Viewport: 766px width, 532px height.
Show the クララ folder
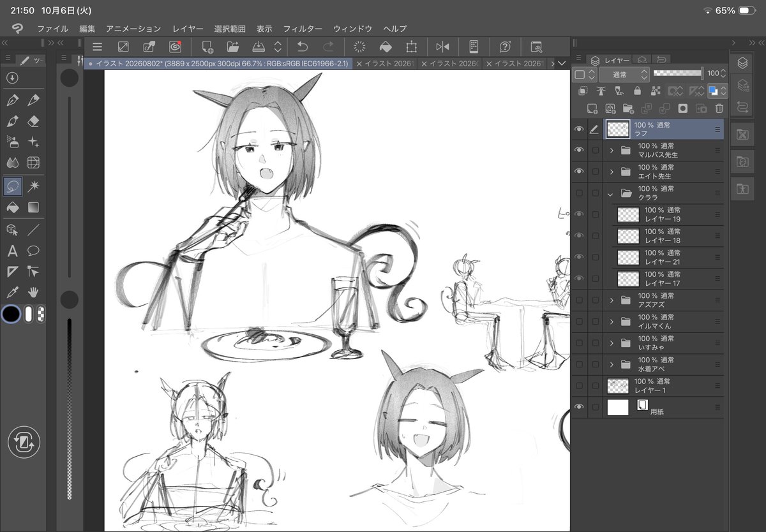point(579,193)
